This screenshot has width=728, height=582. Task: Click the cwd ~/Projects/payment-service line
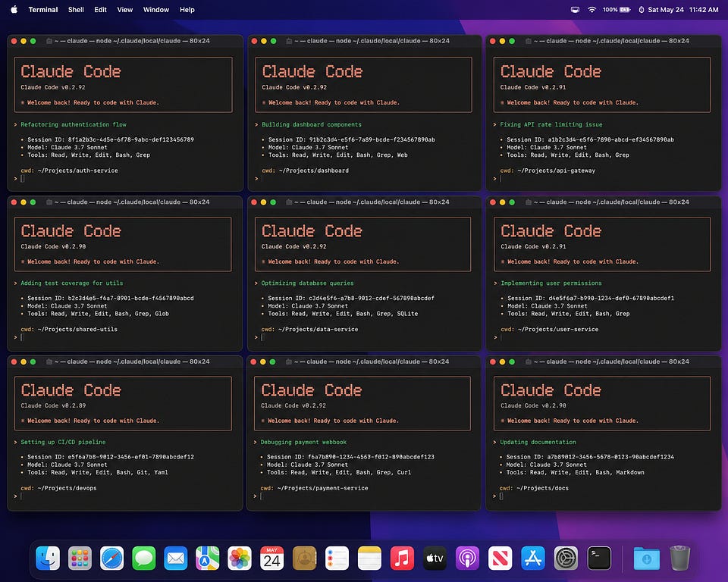point(314,488)
